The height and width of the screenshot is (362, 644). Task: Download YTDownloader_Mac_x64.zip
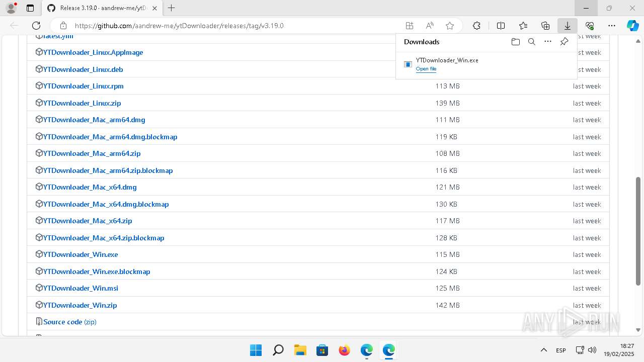click(88, 221)
